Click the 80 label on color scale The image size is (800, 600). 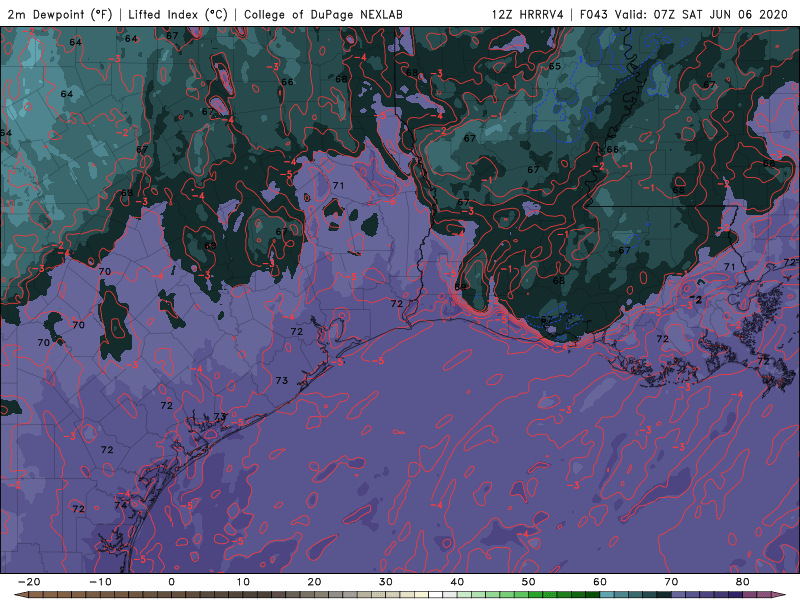(x=743, y=582)
